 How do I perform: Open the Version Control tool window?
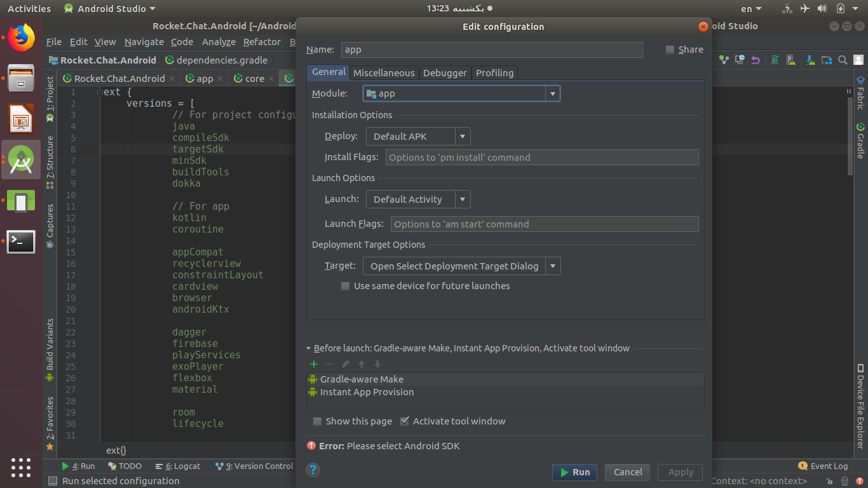pyautogui.click(x=254, y=466)
